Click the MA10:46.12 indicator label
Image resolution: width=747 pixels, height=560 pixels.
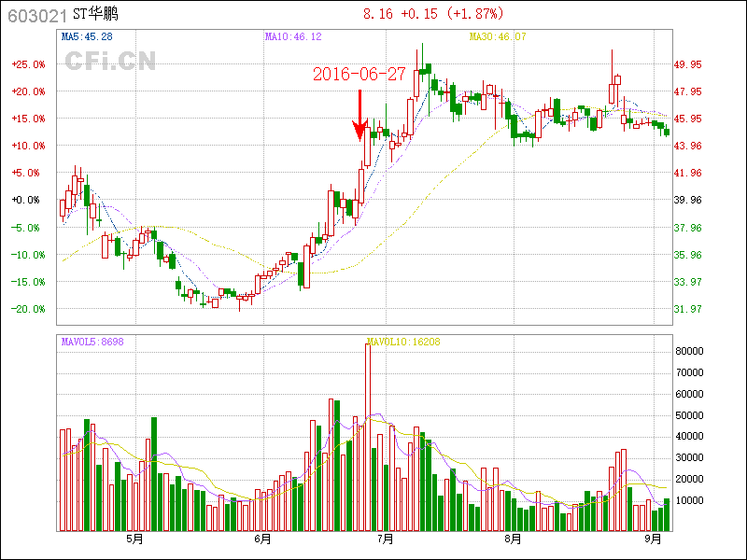point(293,36)
